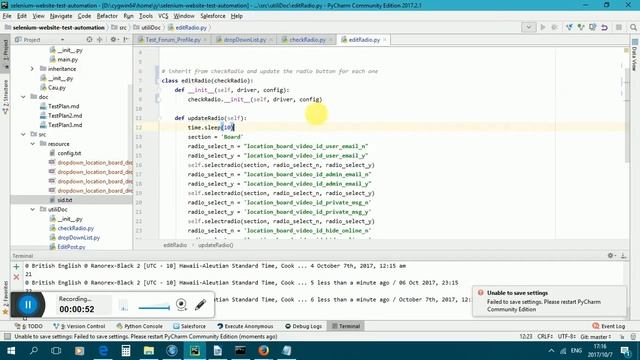The width and height of the screenshot is (640, 360).
Task: Click the recorder pencil annotate icon
Action: (200, 304)
